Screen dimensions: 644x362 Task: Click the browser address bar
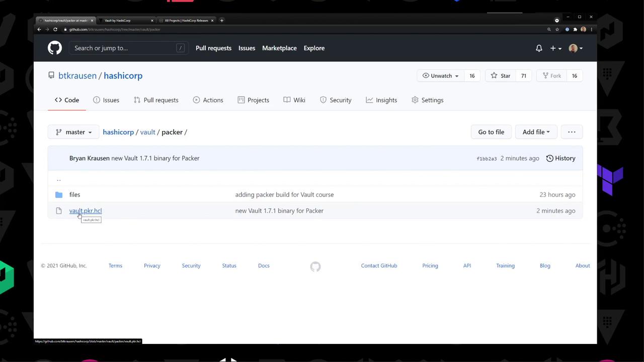pos(302,29)
